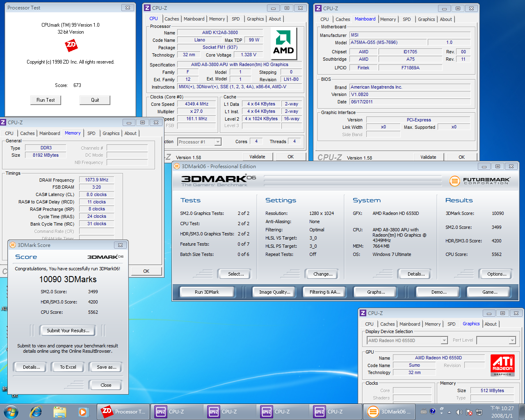The image size is (525, 420).
Task: Select SPD tab in CPU-Z Memory window
Action: [91, 133]
